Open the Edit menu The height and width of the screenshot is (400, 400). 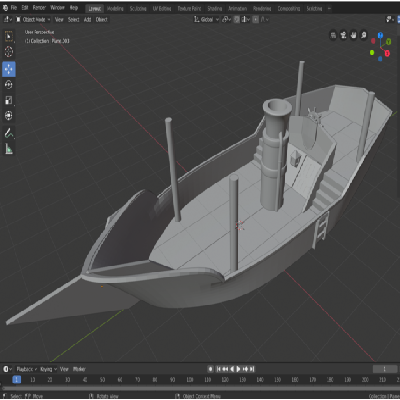(25, 8)
